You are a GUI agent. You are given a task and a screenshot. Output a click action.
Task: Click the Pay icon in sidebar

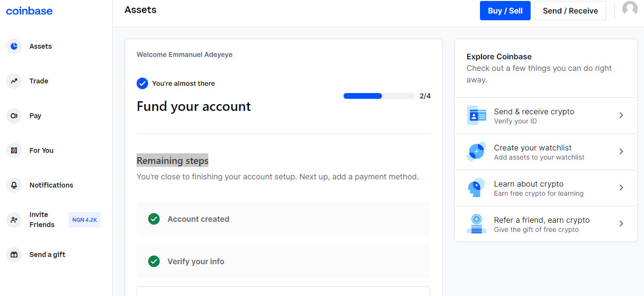(x=14, y=116)
